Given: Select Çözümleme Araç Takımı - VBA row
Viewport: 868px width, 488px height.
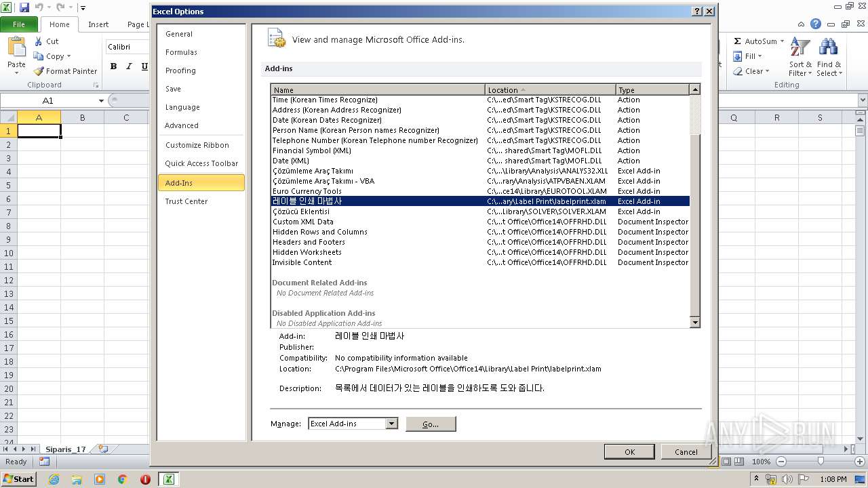Looking at the screenshot, I should 480,181.
